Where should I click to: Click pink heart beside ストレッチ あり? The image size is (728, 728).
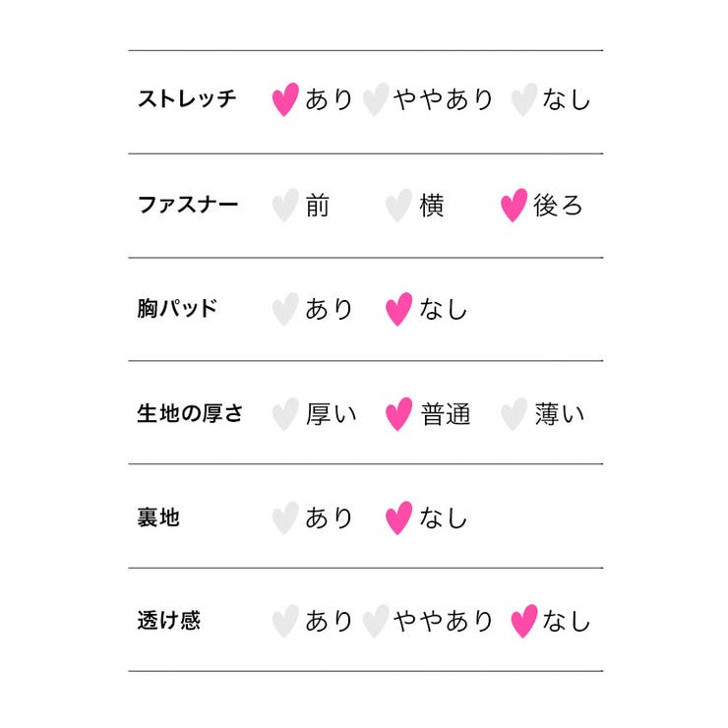click(284, 99)
